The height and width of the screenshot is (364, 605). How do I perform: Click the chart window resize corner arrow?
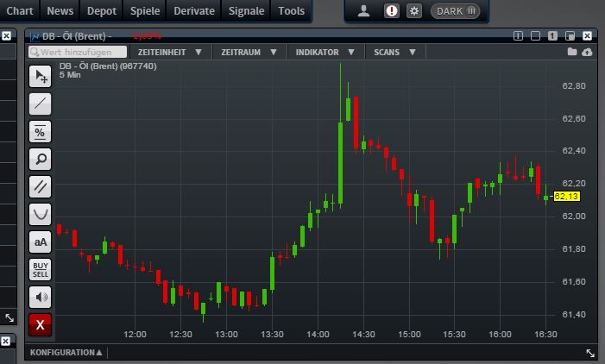pyautogui.click(x=590, y=353)
